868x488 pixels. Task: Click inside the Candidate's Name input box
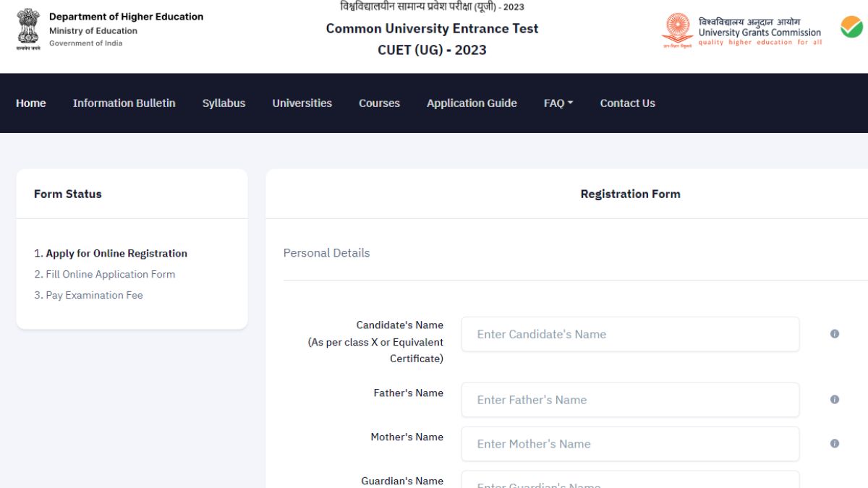point(630,334)
